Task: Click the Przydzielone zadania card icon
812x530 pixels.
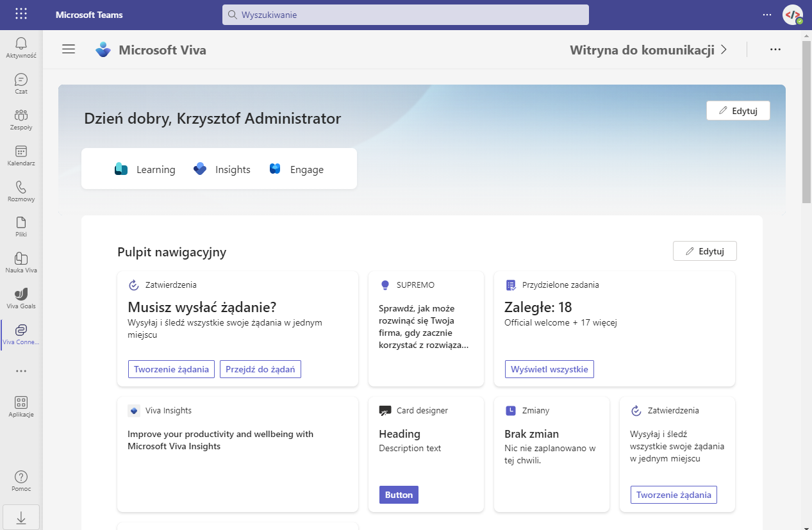Action: 511,285
